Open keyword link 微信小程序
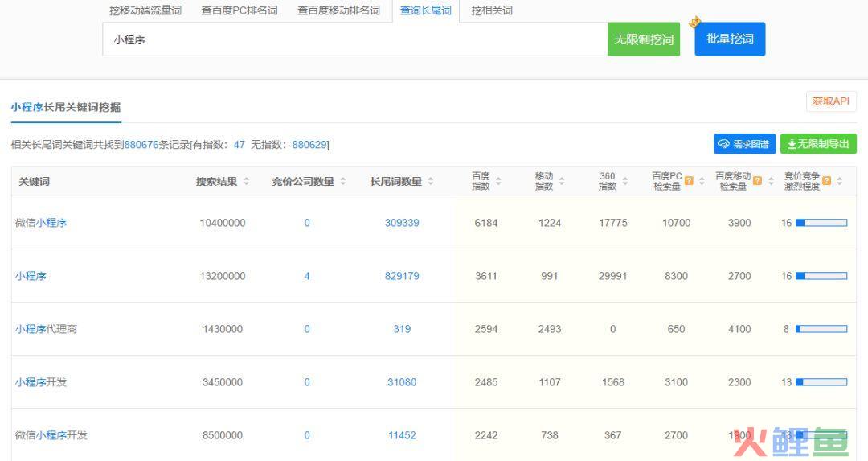The width and height of the screenshot is (868, 461). coord(41,223)
